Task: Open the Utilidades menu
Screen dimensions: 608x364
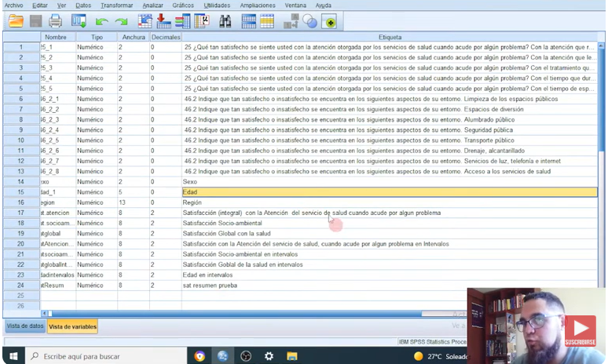Action: [x=217, y=5]
